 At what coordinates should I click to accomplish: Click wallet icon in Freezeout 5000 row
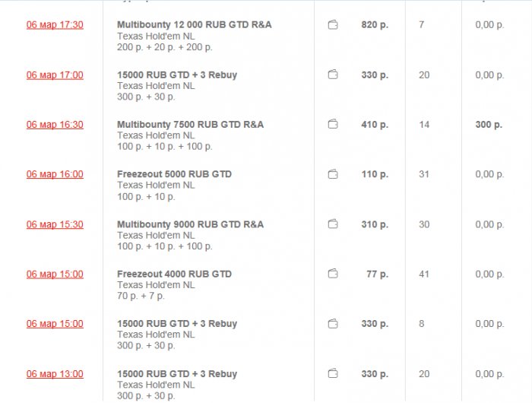tap(333, 174)
